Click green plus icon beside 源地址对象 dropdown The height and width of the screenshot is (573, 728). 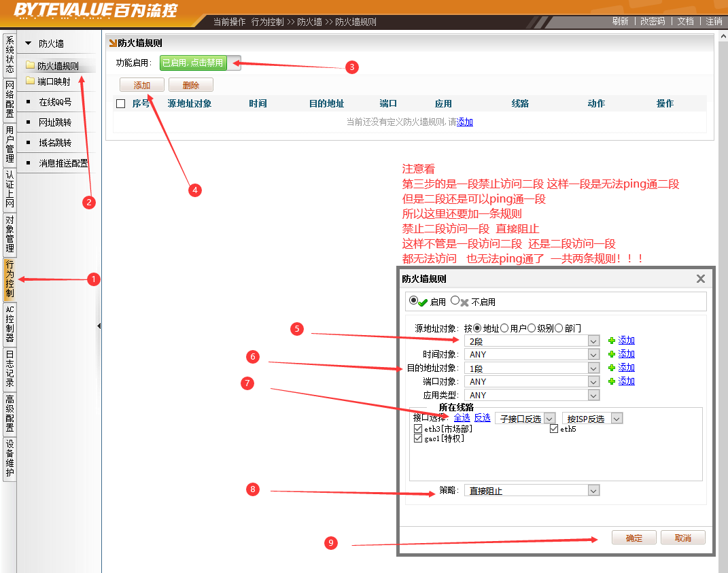[612, 341]
